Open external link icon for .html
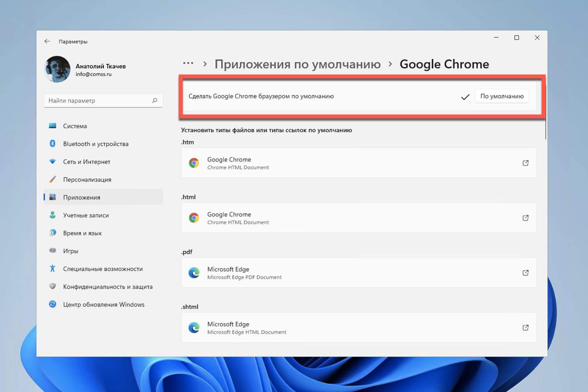The height and width of the screenshot is (392, 588). pyautogui.click(x=526, y=218)
